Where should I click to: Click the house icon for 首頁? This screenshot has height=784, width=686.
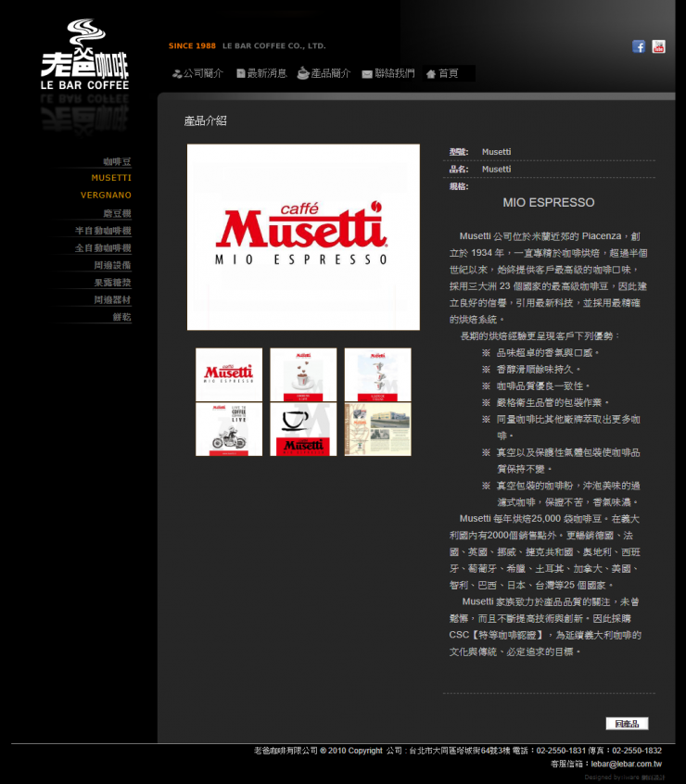pyautogui.click(x=431, y=74)
